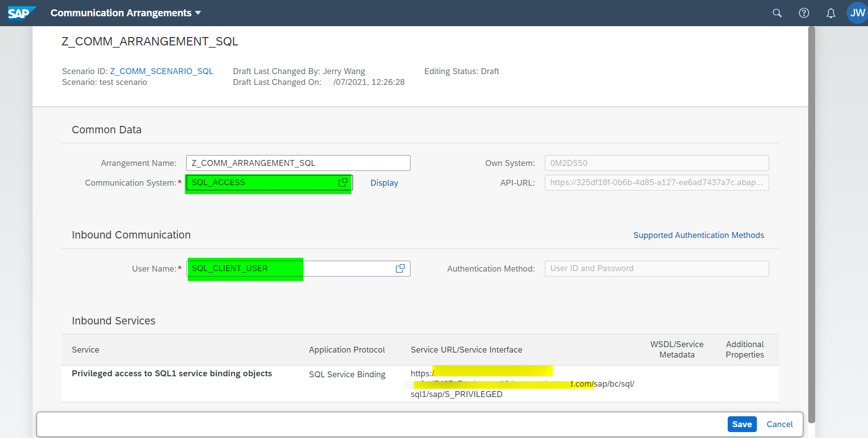Click the Common Data section heading
Image resolution: width=868 pixels, height=438 pixels.
(x=107, y=130)
